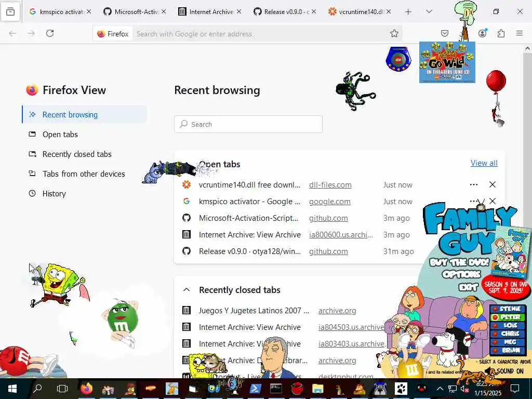Select Open tabs in sidebar
Viewport: 532px width, 399px height.
(85, 135)
